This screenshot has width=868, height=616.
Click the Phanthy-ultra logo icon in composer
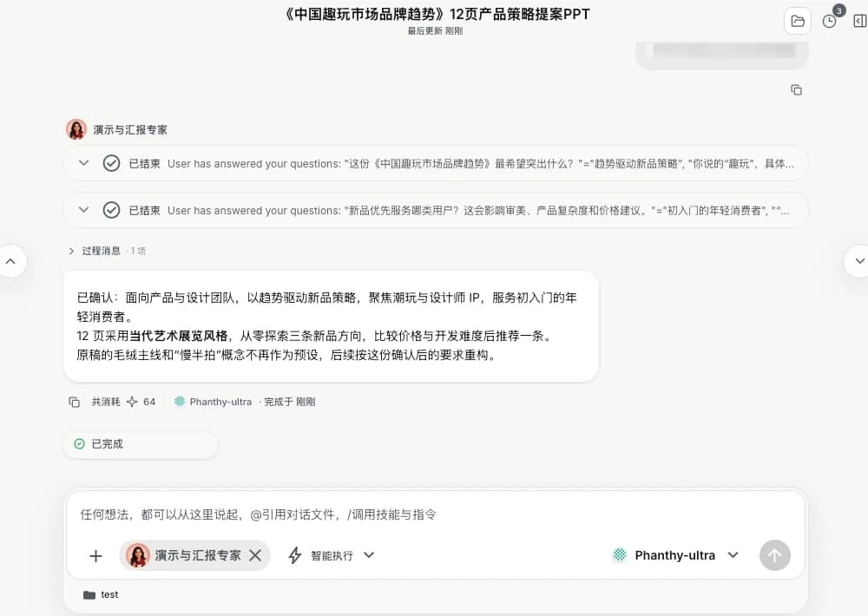(x=620, y=554)
